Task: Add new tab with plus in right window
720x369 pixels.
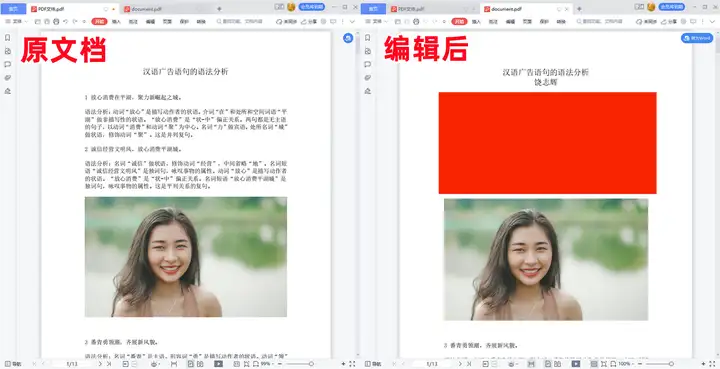Action: (579, 9)
